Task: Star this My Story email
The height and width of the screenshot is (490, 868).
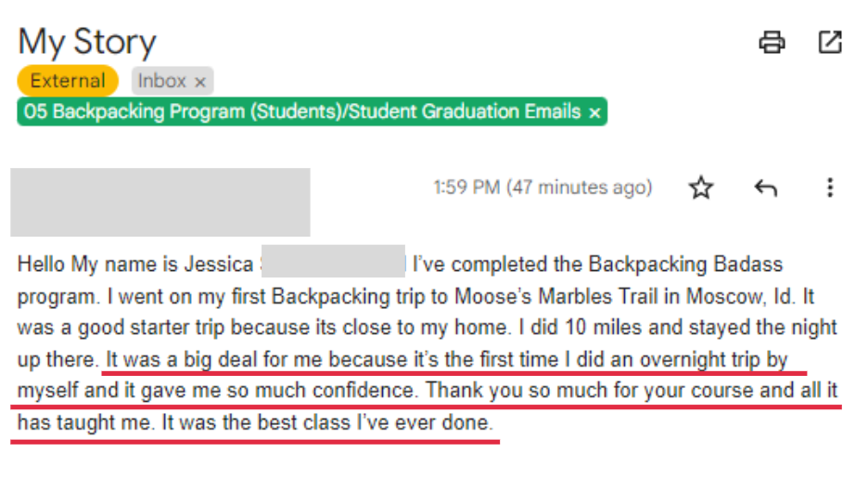Action: pos(701,187)
